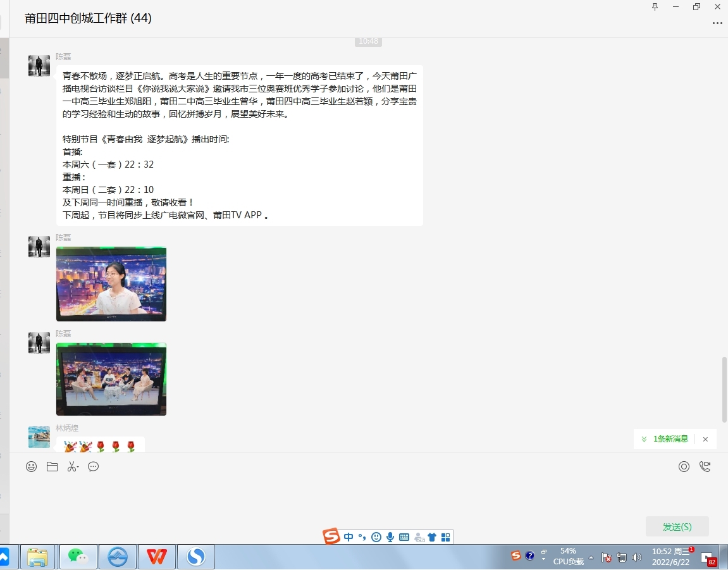Open Windows Explorer from taskbar

(x=37, y=557)
